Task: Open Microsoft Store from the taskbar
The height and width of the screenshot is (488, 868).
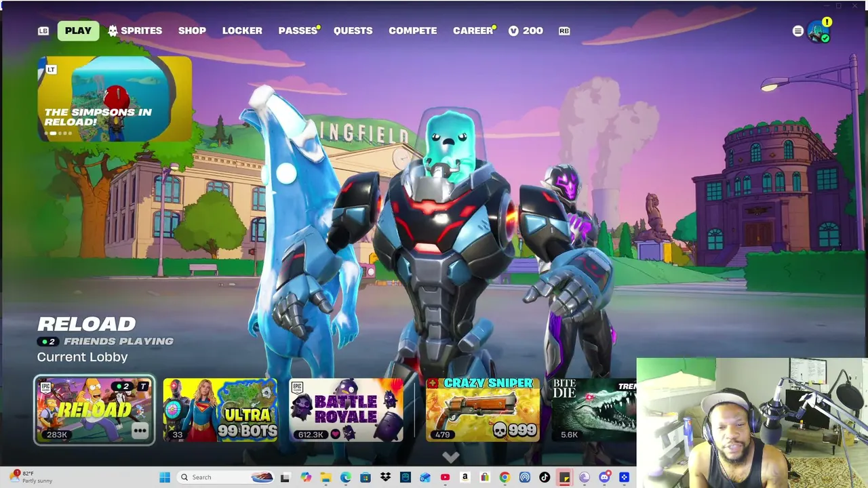Action: [x=366, y=477]
